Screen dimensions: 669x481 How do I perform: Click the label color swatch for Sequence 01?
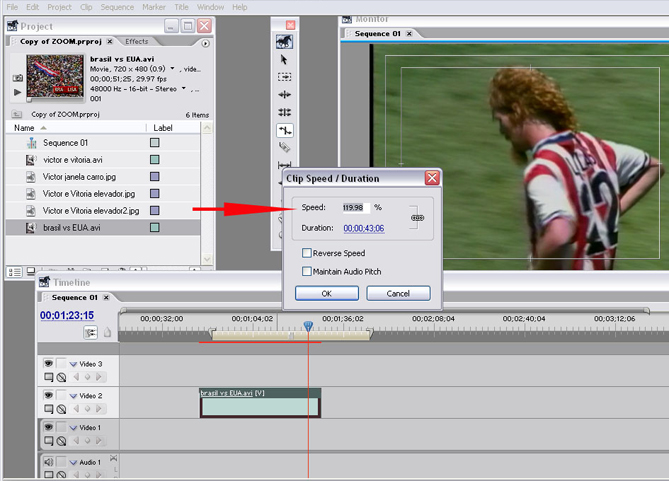pyautogui.click(x=155, y=143)
